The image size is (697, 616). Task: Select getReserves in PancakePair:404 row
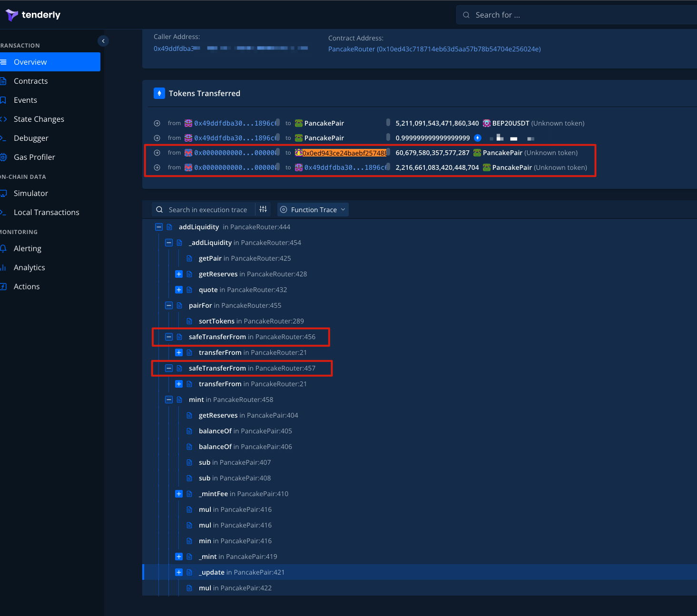tap(248, 415)
